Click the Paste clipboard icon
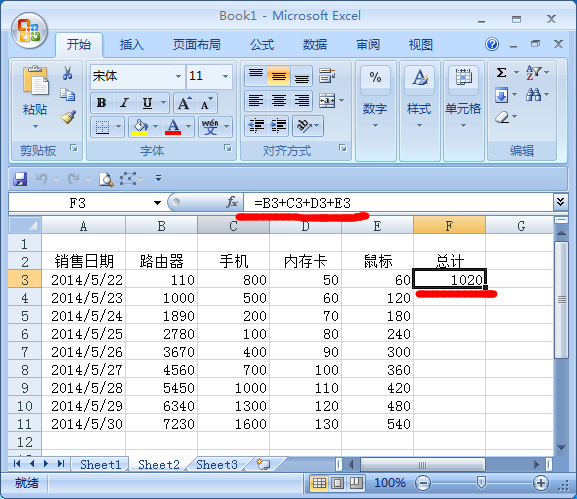The height and width of the screenshot is (499, 577). coord(35,80)
